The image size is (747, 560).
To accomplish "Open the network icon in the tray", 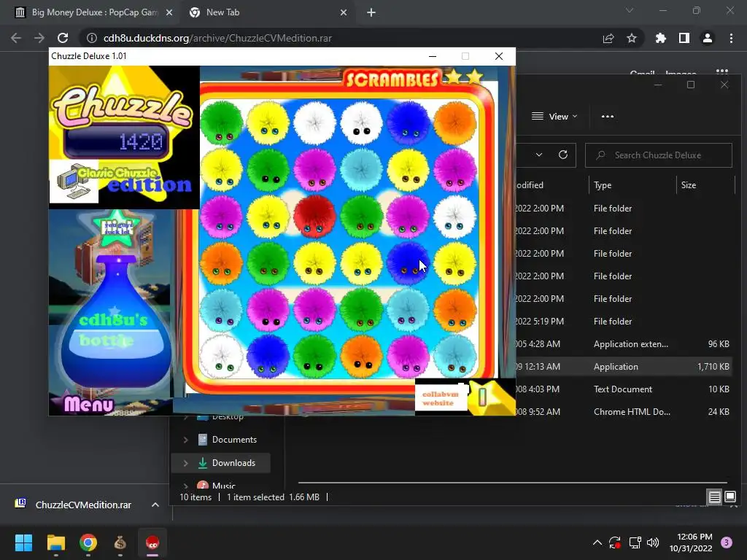I will click(x=635, y=542).
